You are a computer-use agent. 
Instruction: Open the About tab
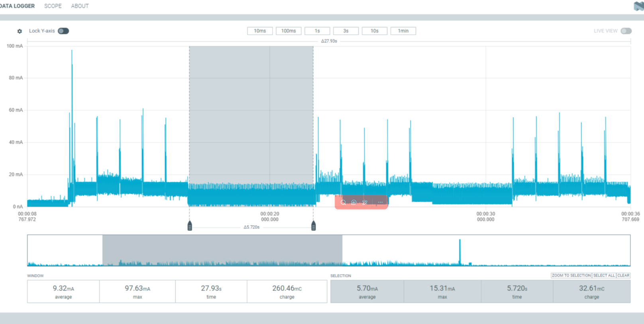pos(80,6)
